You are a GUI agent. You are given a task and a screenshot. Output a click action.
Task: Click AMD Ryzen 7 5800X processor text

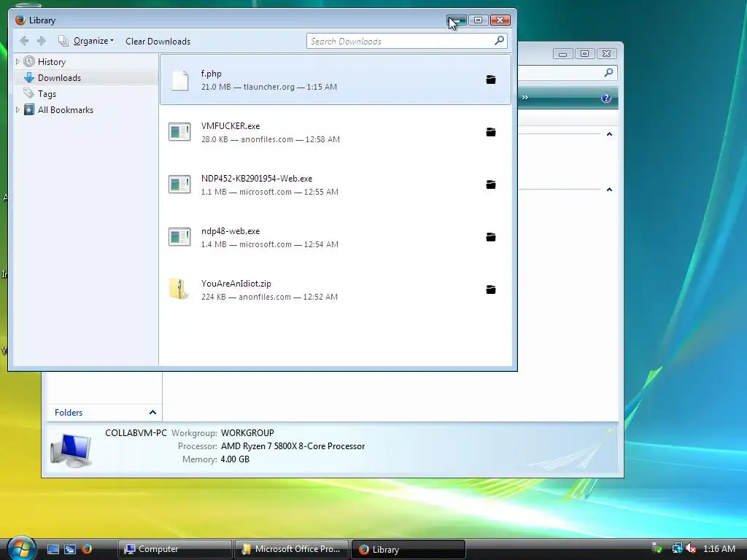(293, 446)
